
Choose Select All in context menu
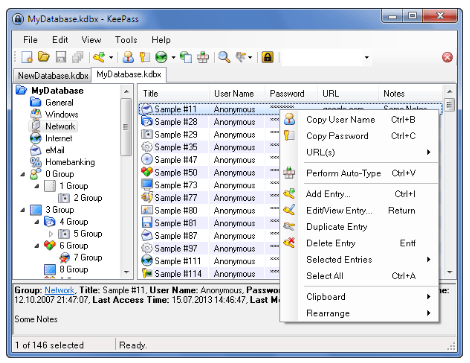coord(360,276)
